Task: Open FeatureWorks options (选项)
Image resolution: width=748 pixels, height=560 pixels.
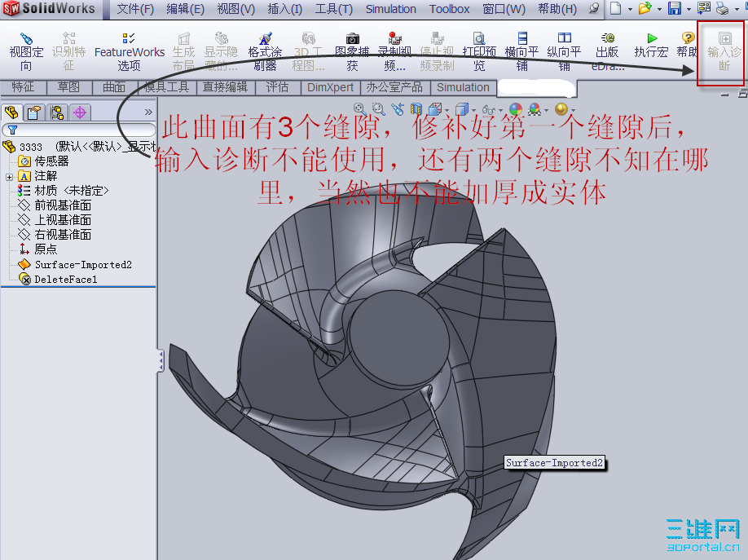Action: click(x=130, y=51)
